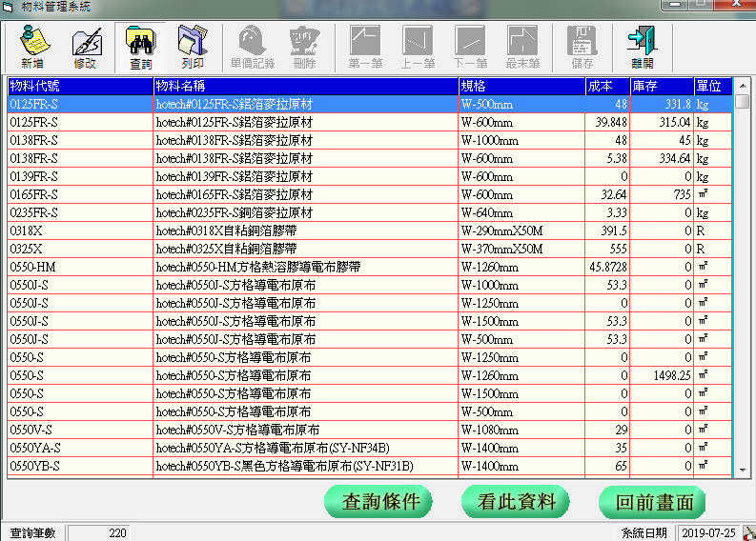This screenshot has height=541, width=756.
Task: Click system date field 2019-07-25
Action: tap(708, 532)
